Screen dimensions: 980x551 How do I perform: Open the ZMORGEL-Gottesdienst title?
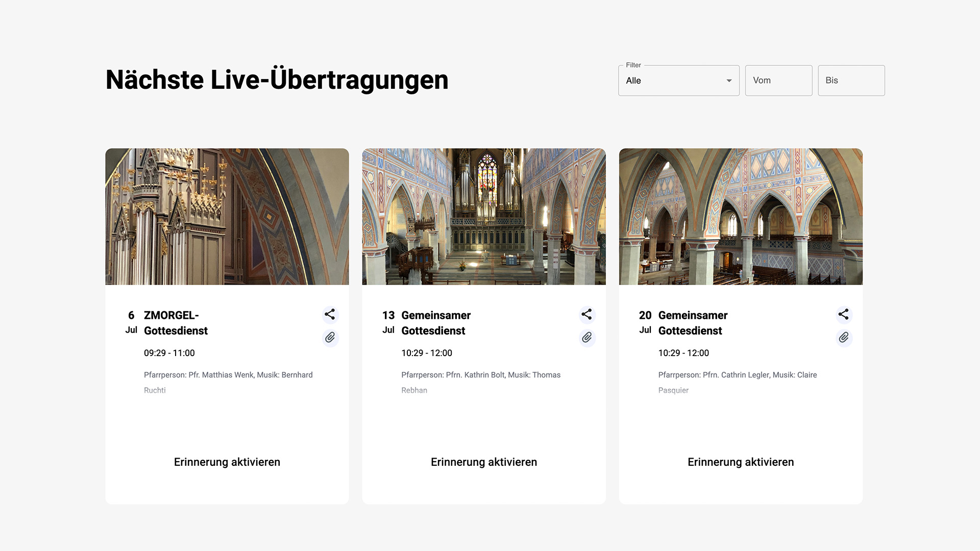coord(176,323)
